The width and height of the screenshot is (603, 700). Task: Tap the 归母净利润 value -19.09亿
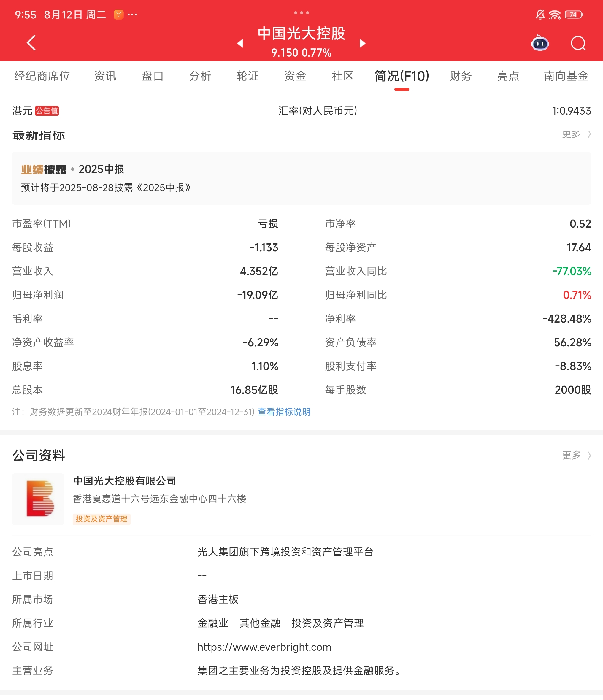click(257, 295)
